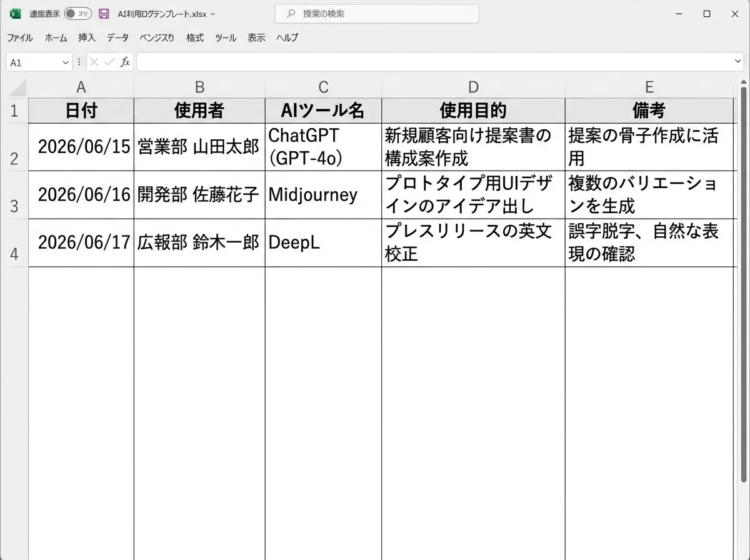750x560 pixels.
Task: Click the 2026/06/17 date cell
Action: 81,243
